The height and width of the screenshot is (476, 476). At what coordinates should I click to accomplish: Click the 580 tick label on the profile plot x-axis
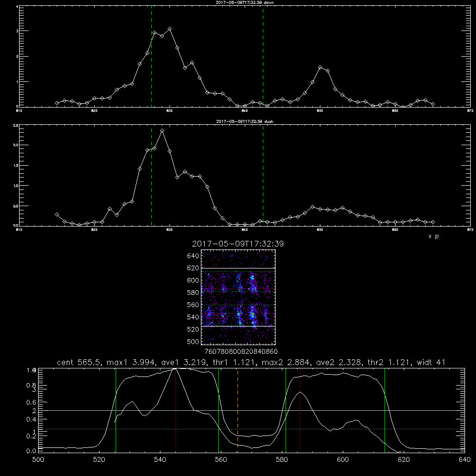coord(282,460)
